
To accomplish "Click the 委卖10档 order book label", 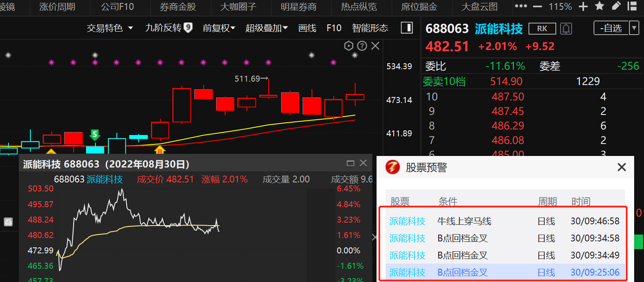I will pos(444,81).
